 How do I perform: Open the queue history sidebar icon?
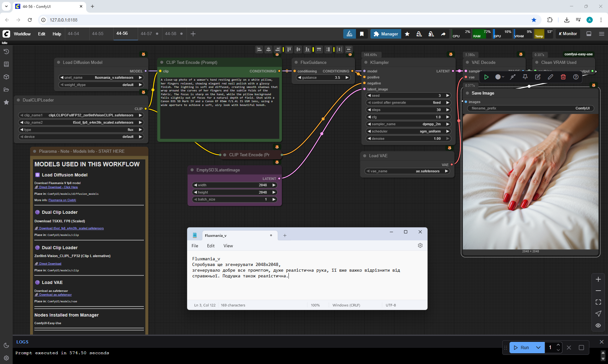coord(6,52)
